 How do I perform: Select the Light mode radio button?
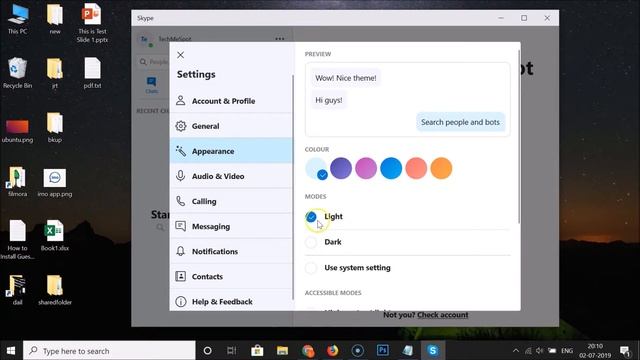click(x=311, y=217)
